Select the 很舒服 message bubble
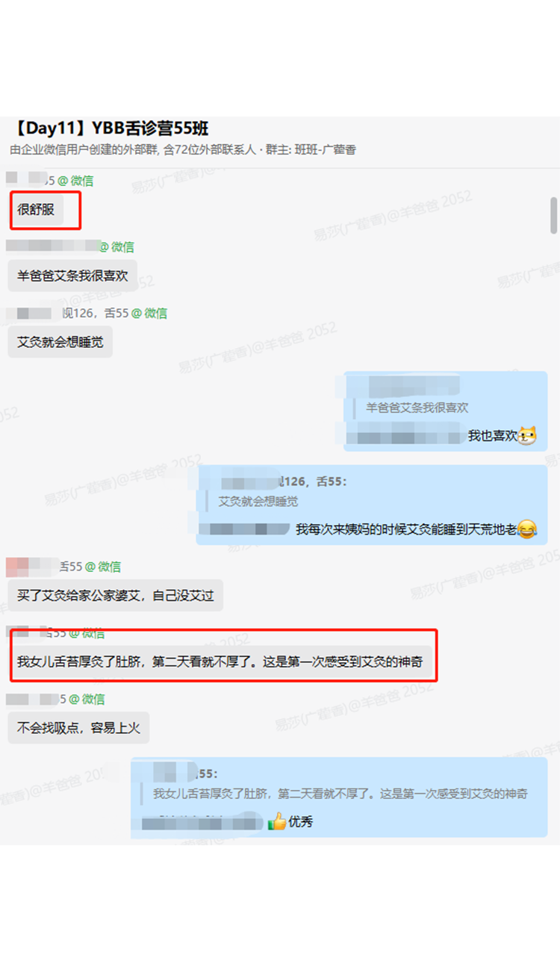Image resolution: width=560 pixels, height=961 pixels. pyautogui.click(x=36, y=210)
